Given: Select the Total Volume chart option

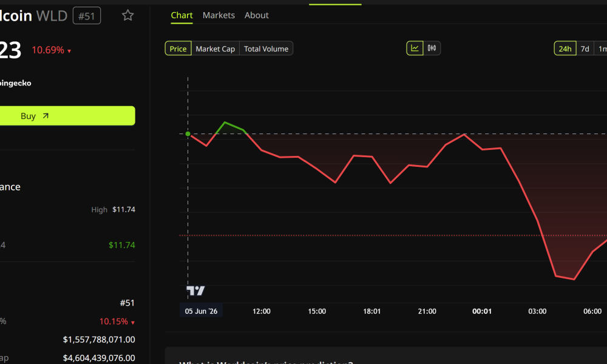Looking at the screenshot, I should (x=266, y=49).
